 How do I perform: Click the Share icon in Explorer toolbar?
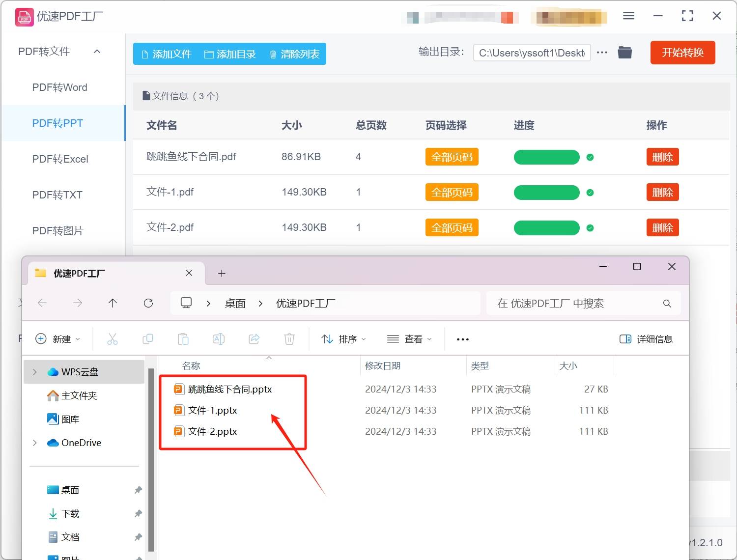tap(254, 339)
